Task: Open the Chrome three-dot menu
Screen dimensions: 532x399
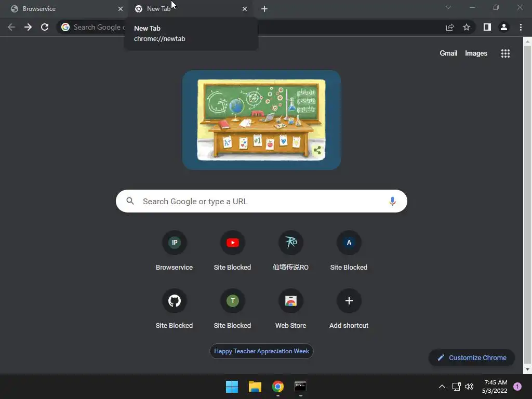Action: (521, 27)
